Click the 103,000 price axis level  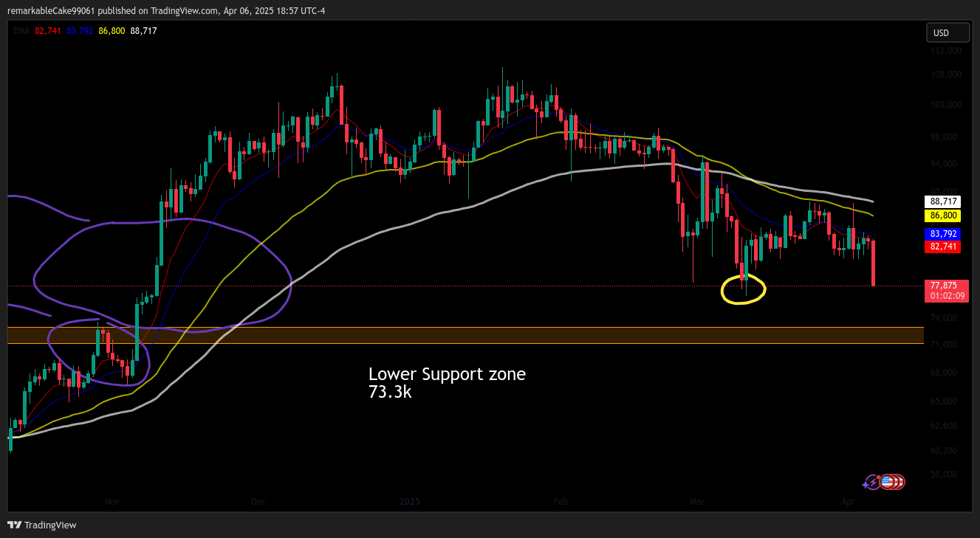(x=945, y=105)
